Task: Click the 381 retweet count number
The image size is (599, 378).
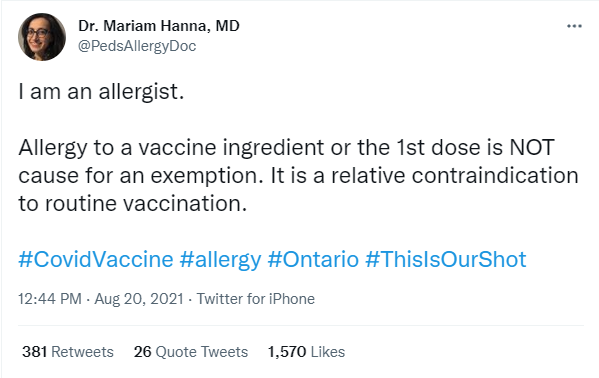Action: (34, 352)
